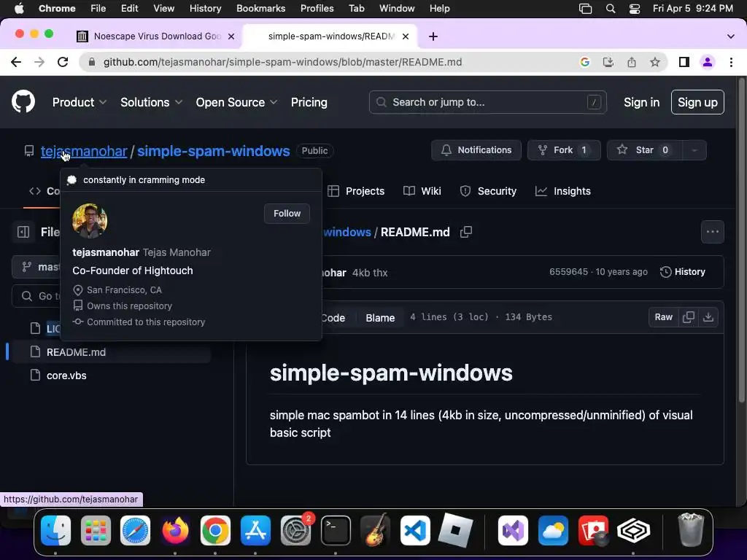This screenshot has height=560, width=747.
Task: Open the simple-spam-windows repository link
Action: tap(214, 151)
